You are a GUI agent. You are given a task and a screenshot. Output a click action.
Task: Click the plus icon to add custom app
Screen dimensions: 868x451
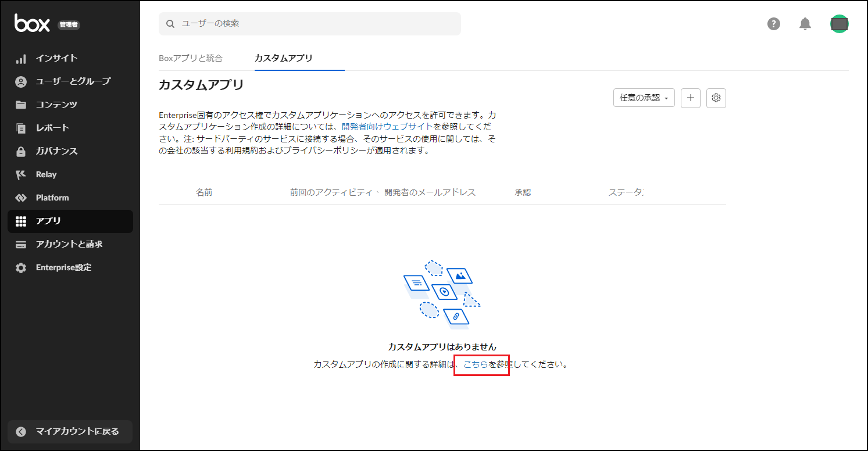[x=691, y=98]
